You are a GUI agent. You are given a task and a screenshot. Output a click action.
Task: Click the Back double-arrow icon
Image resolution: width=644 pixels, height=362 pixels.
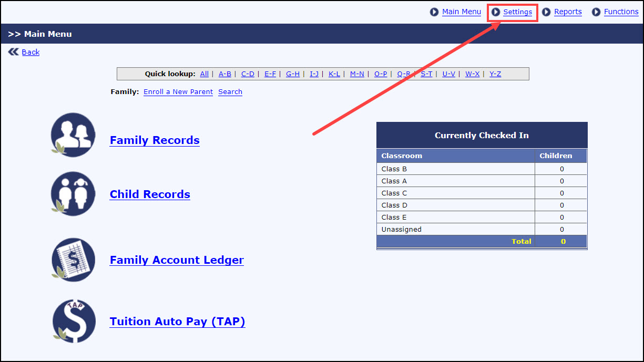coord(13,52)
